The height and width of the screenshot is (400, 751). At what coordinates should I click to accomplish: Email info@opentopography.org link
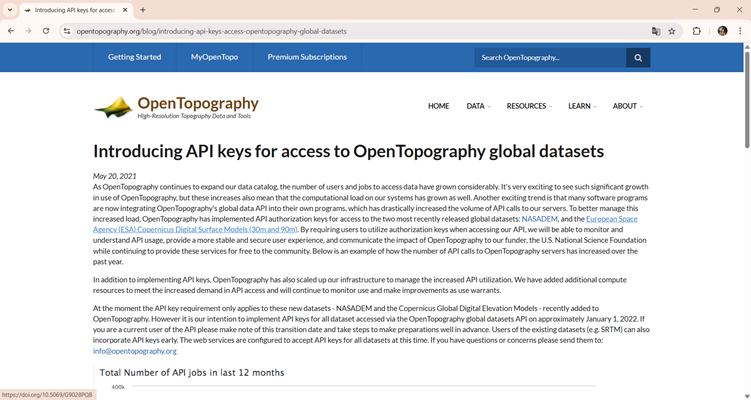pyautogui.click(x=135, y=351)
